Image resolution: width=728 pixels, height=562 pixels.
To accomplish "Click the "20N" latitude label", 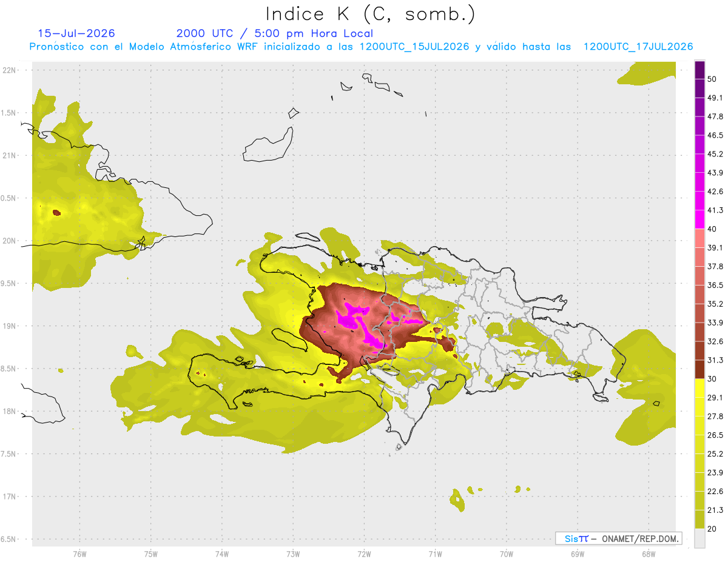I will click(10, 241).
